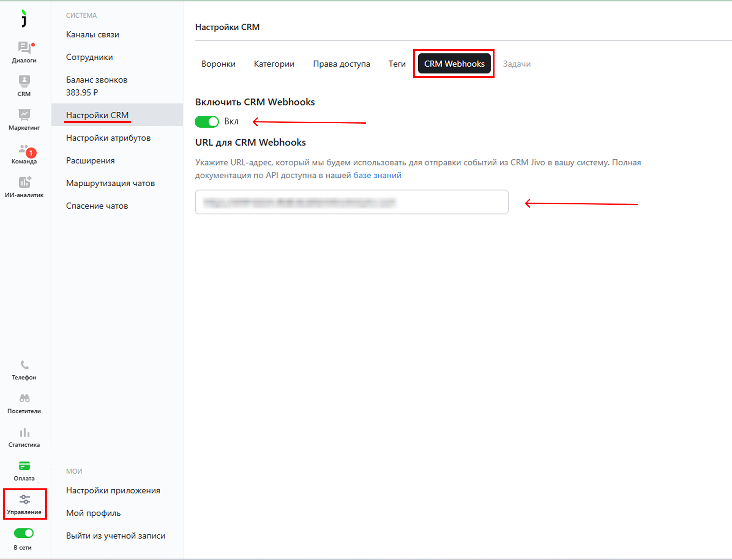Click Выйти из учетной записи
Viewport: 732px width, 560px height.
pyautogui.click(x=115, y=536)
